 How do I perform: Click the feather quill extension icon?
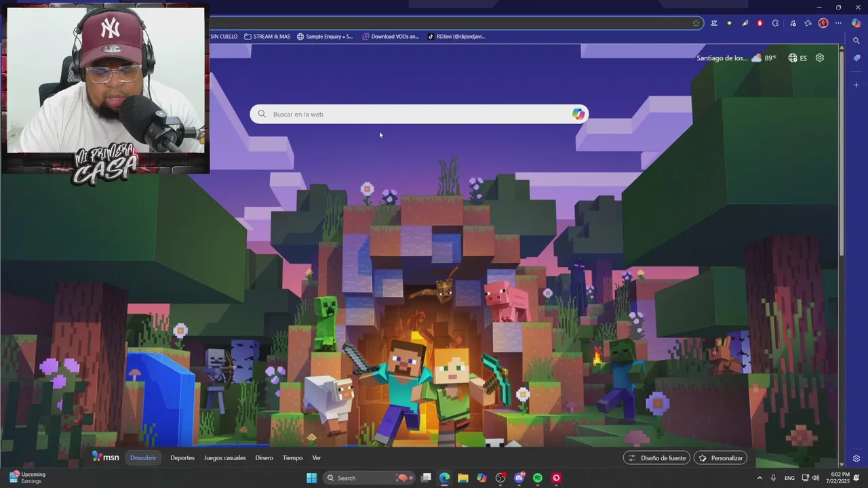pyautogui.click(x=745, y=23)
